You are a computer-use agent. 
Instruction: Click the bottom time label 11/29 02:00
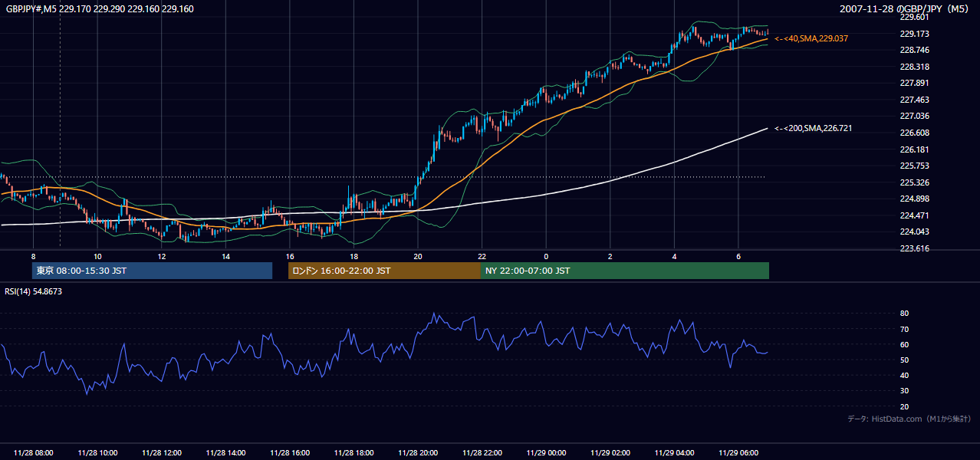610,453
